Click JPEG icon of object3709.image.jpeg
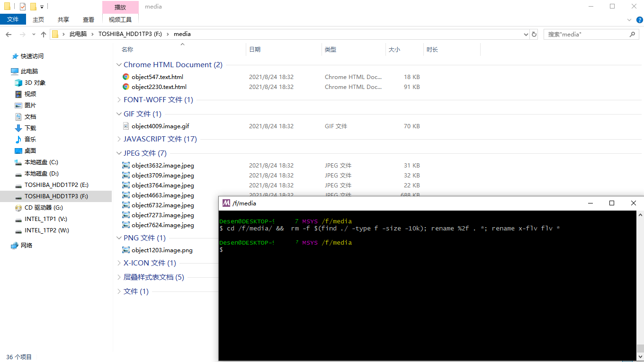Viewport: 644px width, 362px height. click(x=126, y=175)
